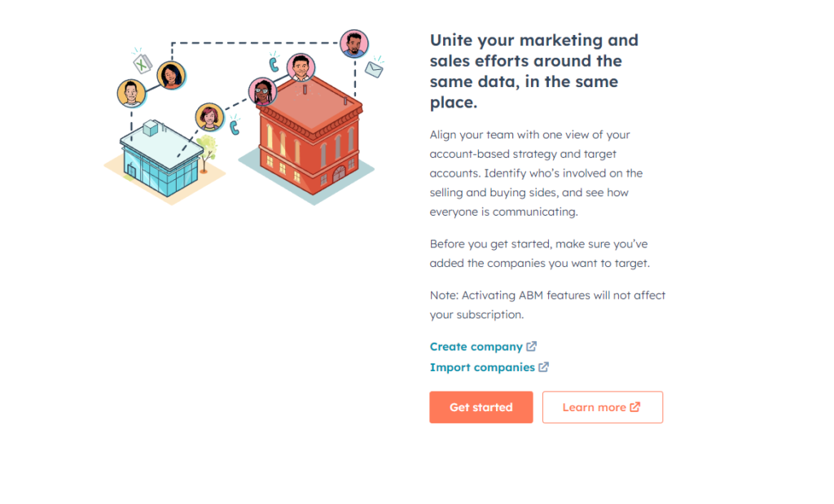Select the bearded avatar near the envelope

point(354,44)
